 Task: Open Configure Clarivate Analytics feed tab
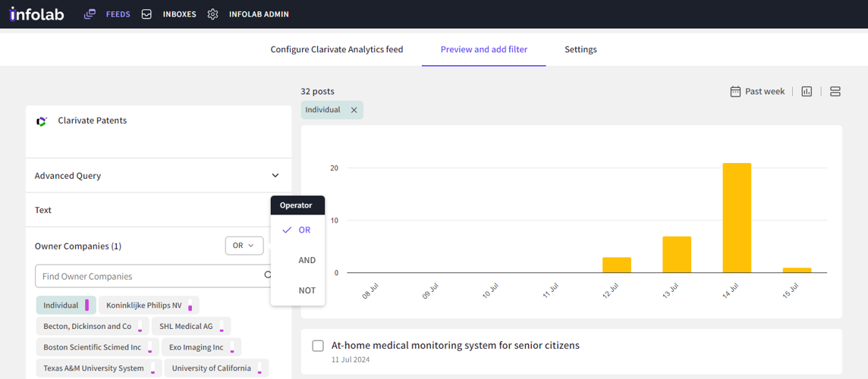coord(337,49)
